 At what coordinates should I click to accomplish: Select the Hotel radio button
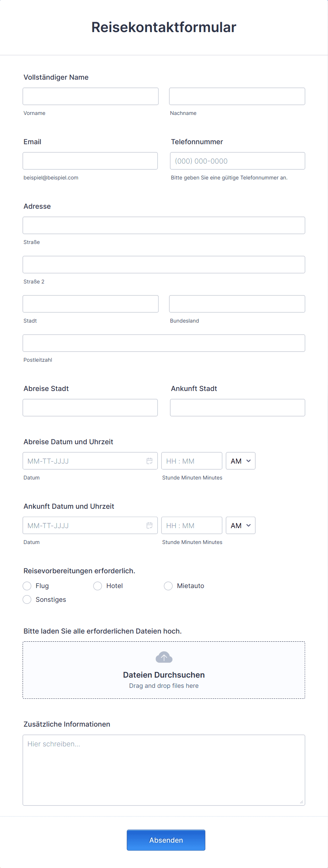[x=97, y=586]
